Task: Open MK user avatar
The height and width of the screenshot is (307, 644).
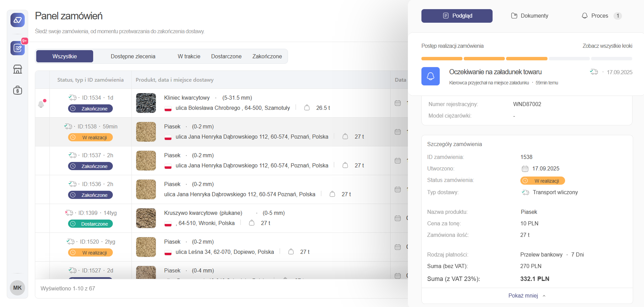Action: [17, 288]
